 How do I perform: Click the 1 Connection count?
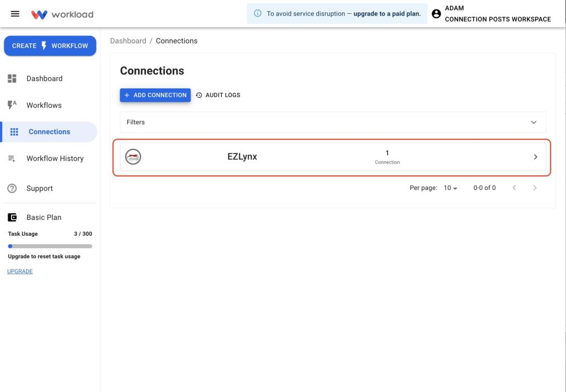(x=387, y=157)
